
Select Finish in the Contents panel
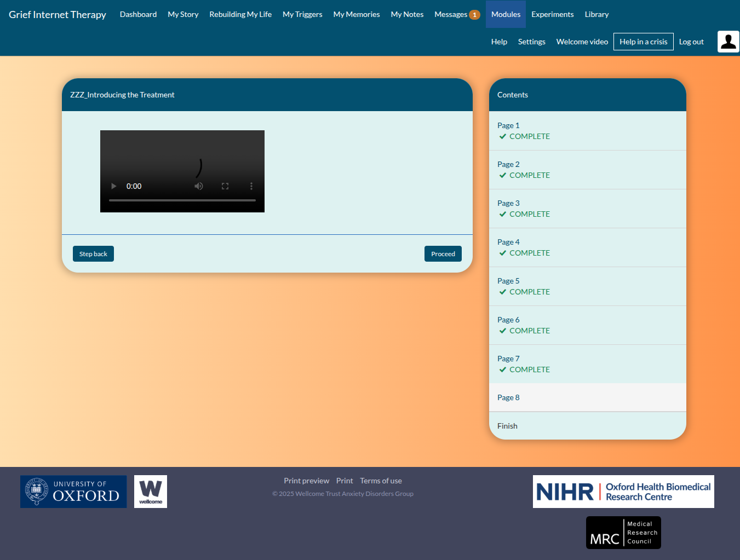[507, 426]
